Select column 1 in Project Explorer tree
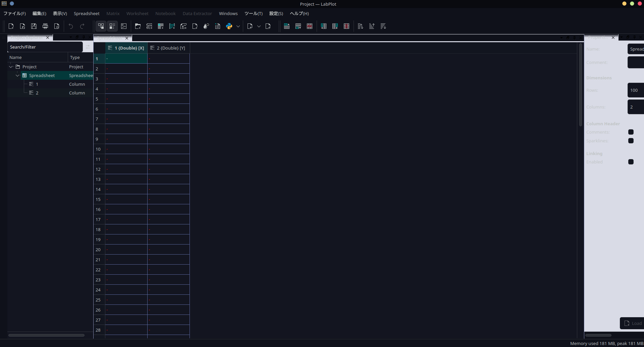644x347 pixels. tap(37, 84)
